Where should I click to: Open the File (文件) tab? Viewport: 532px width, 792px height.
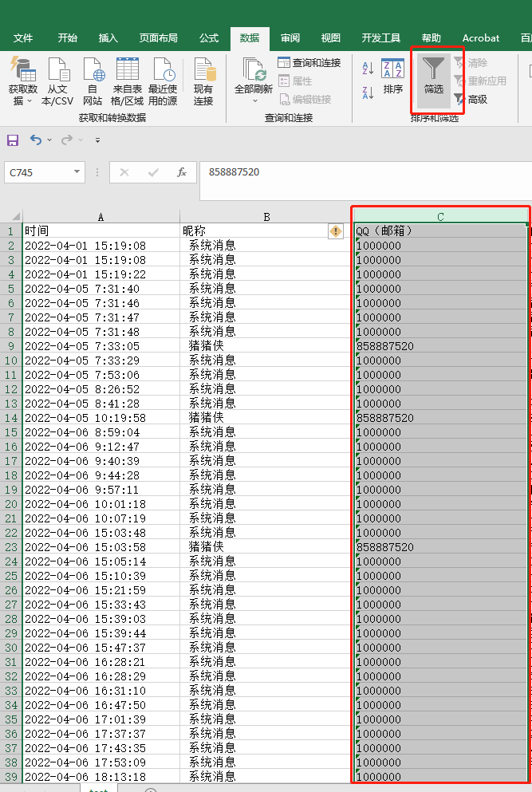[23, 37]
